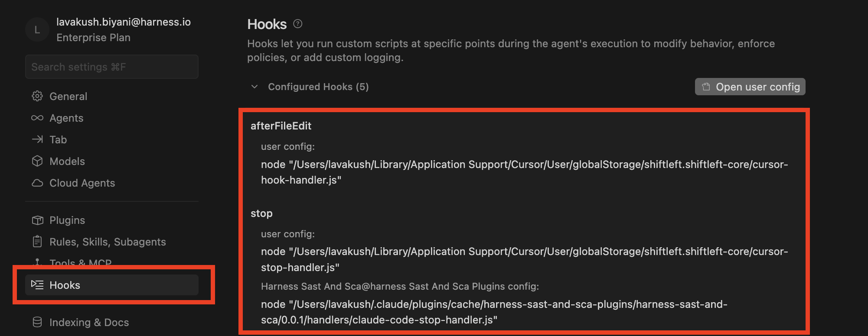Image resolution: width=868 pixels, height=336 pixels.
Task: Click the lavakush.biyani account avatar
Action: (37, 29)
